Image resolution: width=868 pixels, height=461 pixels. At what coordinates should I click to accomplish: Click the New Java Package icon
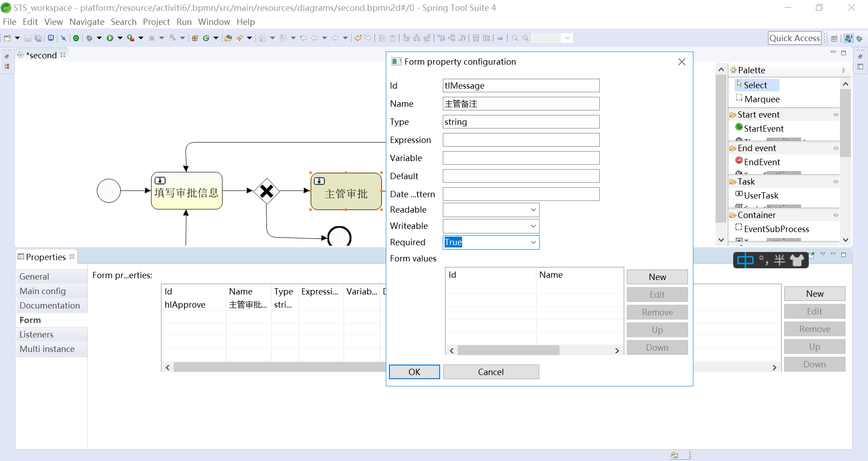point(195,38)
